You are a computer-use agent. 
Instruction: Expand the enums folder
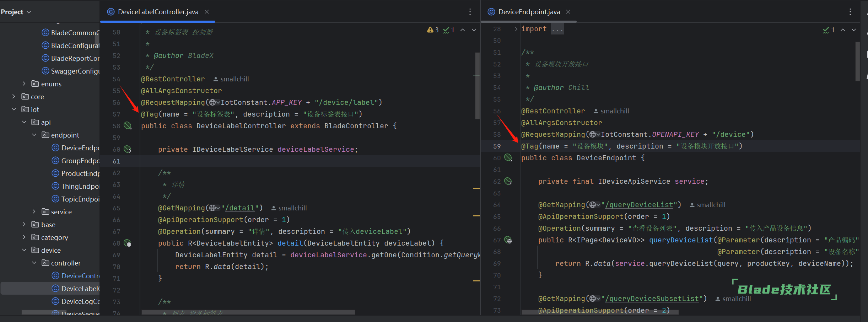[x=24, y=84]
